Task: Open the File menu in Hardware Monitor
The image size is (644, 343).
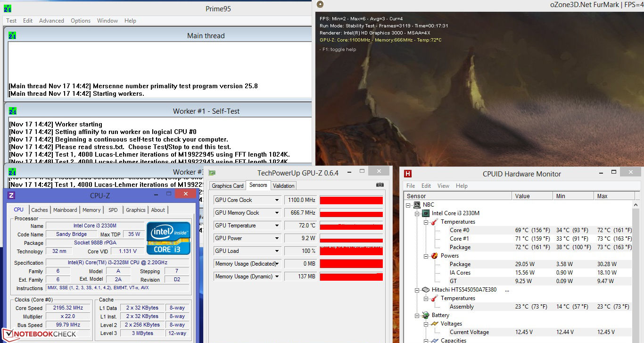Action: coord(411,186)
